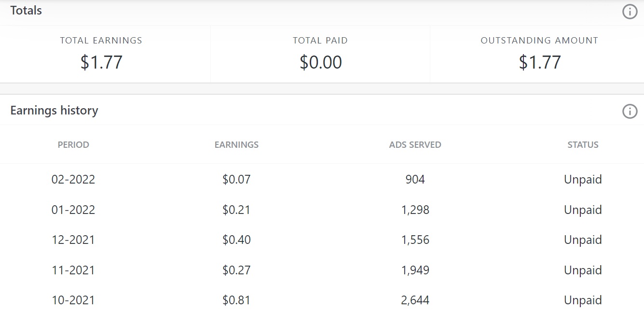Click the Earnings column header
644x312 pixels.
(x=236, y=144)
